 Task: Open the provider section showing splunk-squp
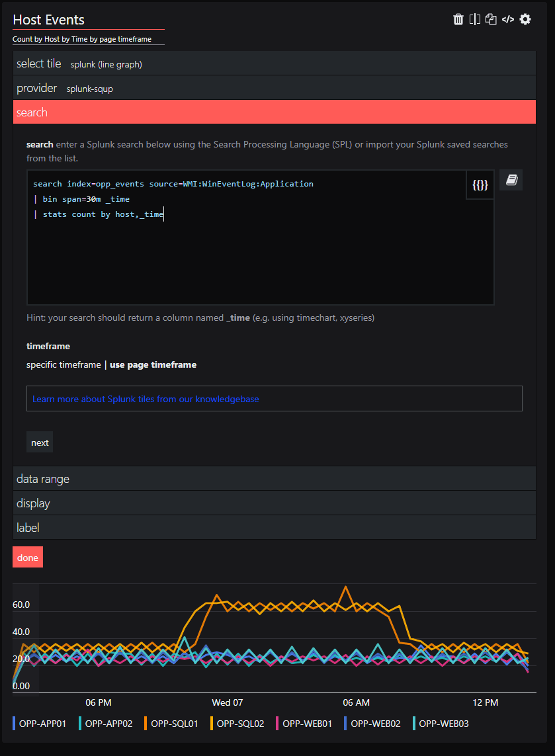[x=36, y=87]
